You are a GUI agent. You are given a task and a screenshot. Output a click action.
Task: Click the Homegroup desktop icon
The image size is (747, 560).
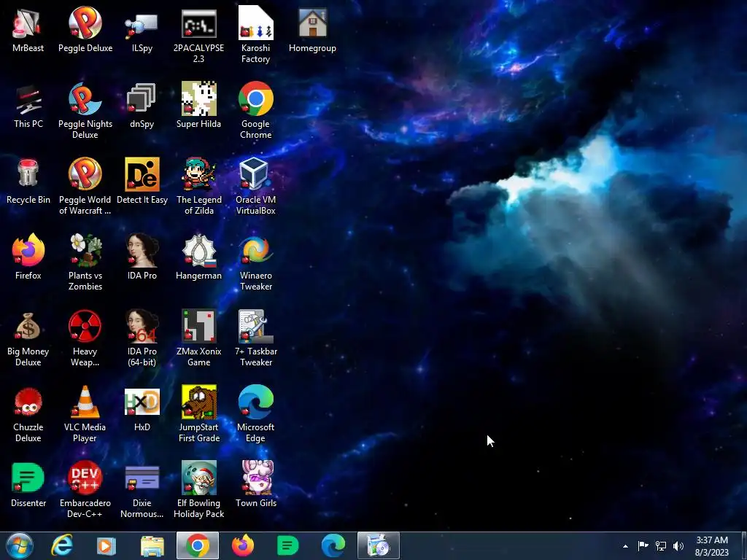coord(312,29)
